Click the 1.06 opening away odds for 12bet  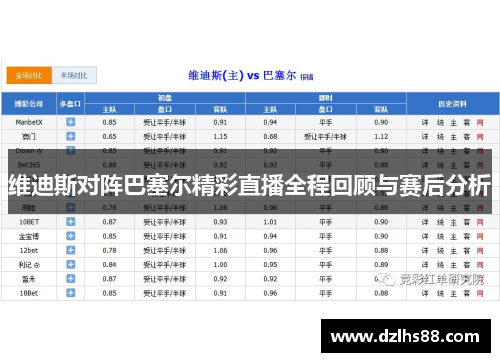(220, 250)
